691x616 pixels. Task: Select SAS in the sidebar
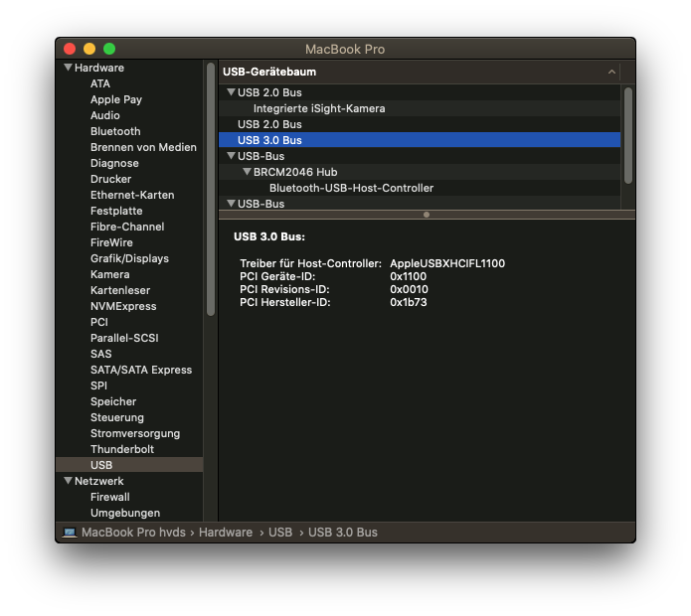(x=101, y=354)
